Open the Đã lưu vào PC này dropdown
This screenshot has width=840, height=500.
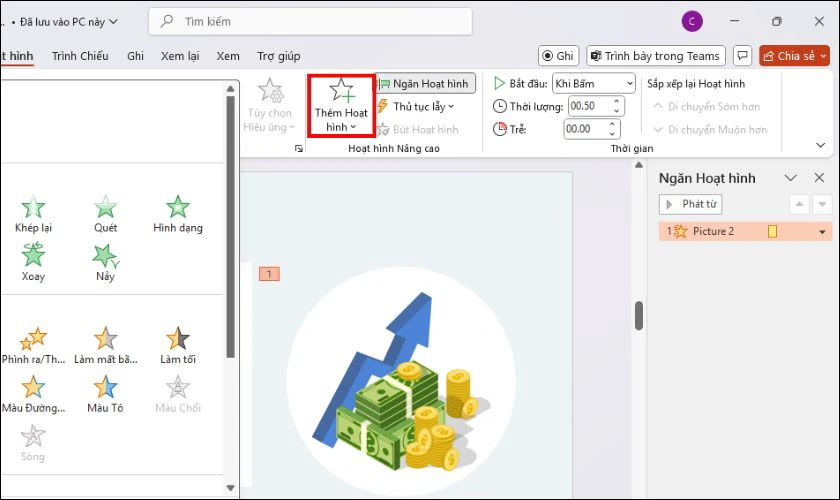click(x=69, y=22)
